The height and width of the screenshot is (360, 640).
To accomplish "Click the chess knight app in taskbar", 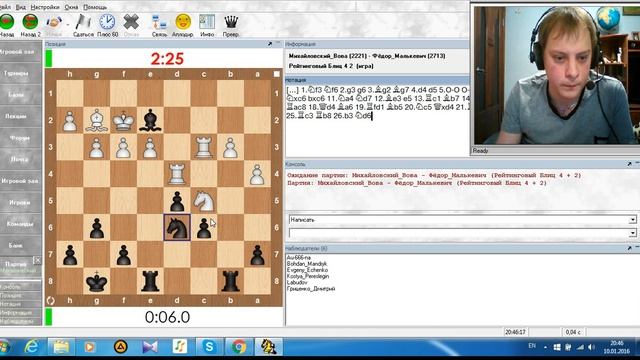I will click(x=269, y=347).
